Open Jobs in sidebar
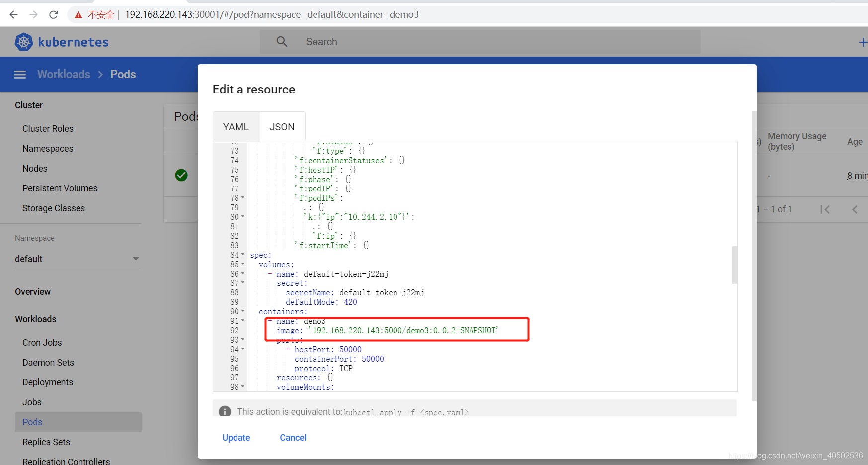The image size is (868, 465). 32,402
